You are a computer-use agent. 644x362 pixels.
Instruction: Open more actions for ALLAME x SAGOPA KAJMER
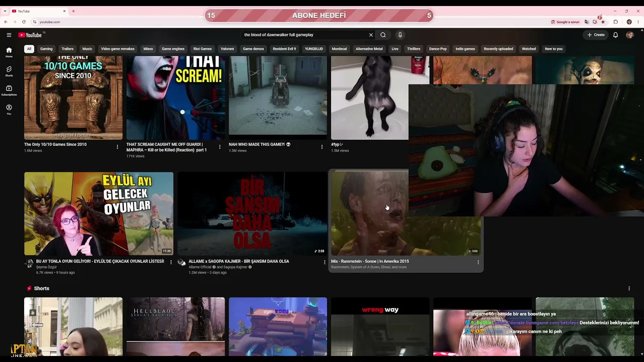pos(325,262)
